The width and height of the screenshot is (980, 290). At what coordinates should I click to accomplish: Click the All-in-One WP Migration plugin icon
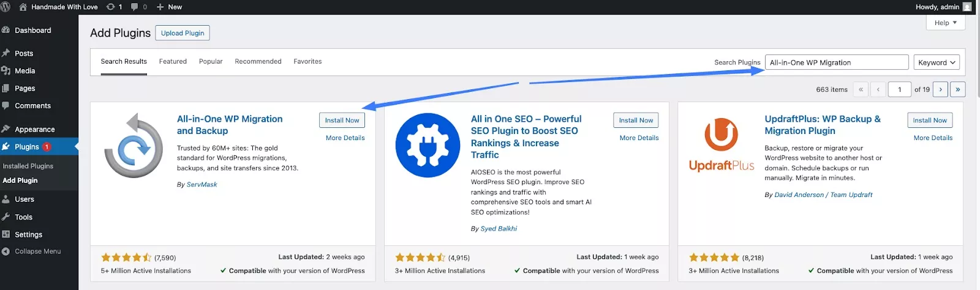(x=134, y=146)
